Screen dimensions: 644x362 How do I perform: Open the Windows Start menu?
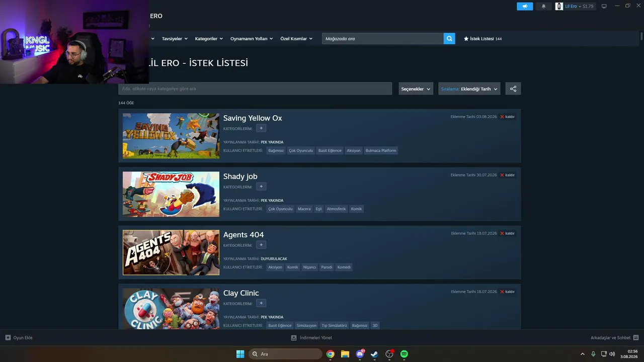(240, 354)
